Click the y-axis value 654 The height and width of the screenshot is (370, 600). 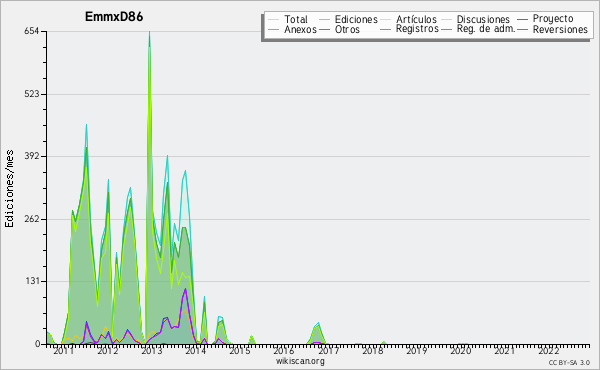31,31
